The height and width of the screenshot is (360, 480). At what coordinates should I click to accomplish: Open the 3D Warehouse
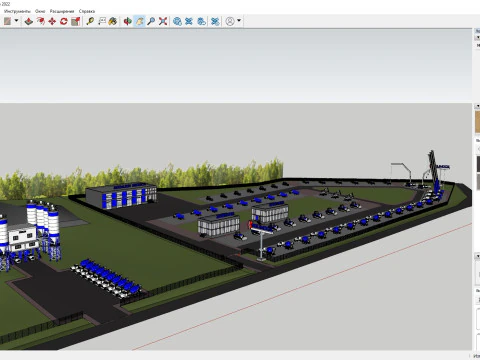[177, 21]
